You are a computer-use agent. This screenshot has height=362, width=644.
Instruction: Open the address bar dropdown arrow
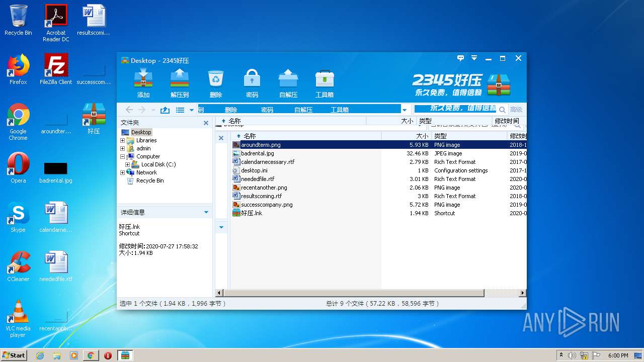pyautogui.click(x=405, y=110)
